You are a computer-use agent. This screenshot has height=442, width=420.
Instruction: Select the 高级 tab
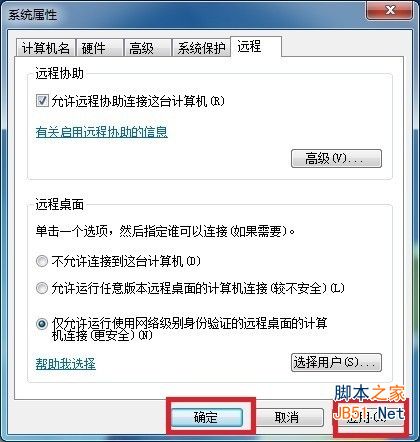click(x=147, y=48)
